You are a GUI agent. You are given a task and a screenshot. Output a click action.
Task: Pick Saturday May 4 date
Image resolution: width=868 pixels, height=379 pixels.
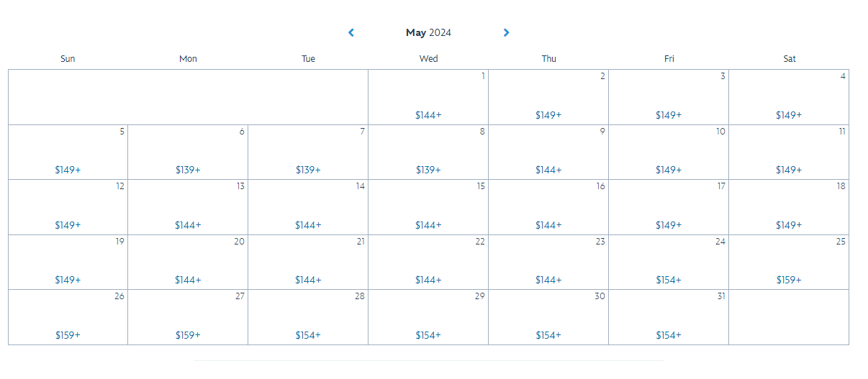click(x=789, y=115)
